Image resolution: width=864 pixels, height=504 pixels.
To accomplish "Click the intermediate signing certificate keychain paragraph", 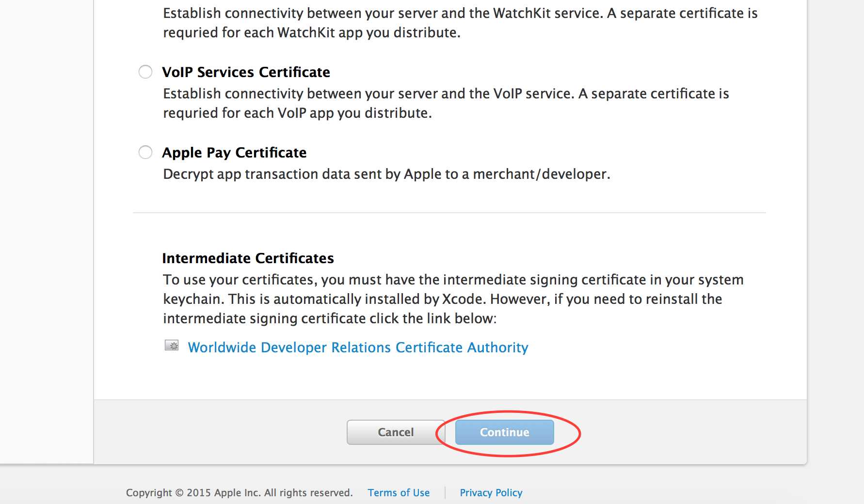I will [x=453, y=299].
